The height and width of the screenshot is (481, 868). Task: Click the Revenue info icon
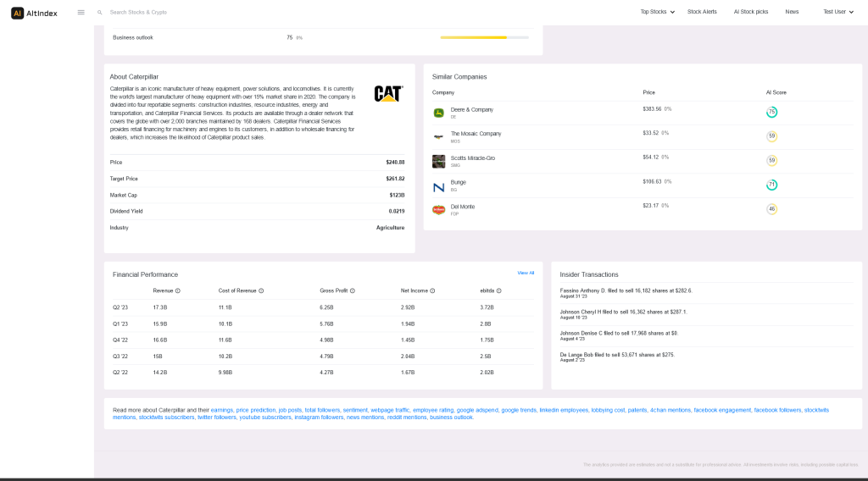[x=178, y=290]
